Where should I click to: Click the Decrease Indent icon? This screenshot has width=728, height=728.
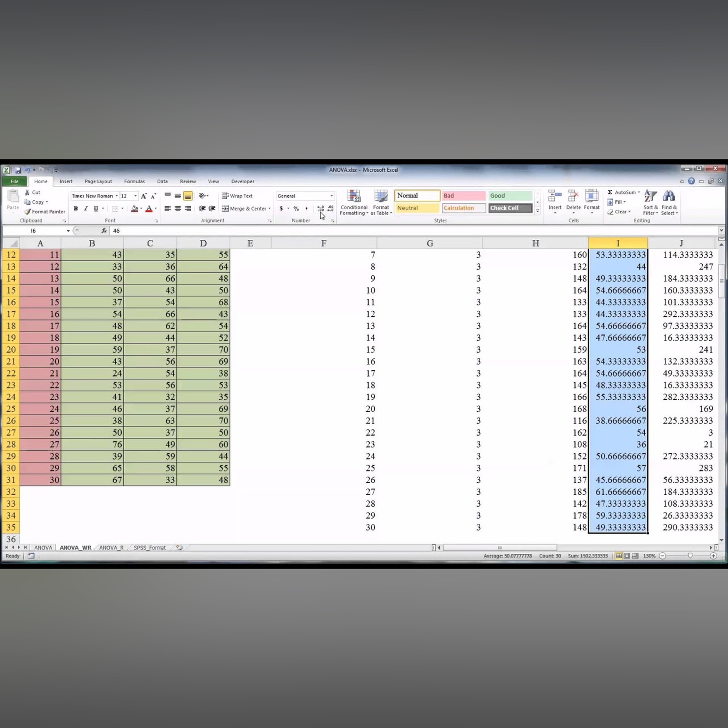(202, 208)
